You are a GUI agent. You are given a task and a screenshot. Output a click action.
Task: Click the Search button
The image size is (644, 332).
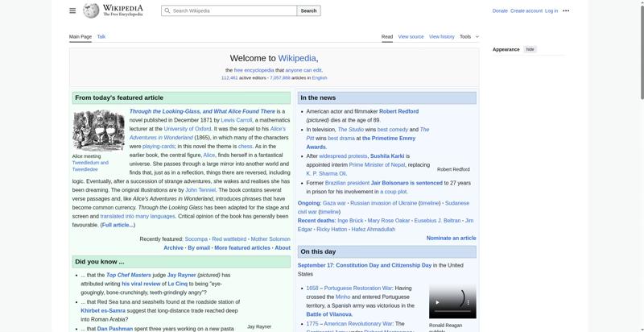(x=308, y=10)
